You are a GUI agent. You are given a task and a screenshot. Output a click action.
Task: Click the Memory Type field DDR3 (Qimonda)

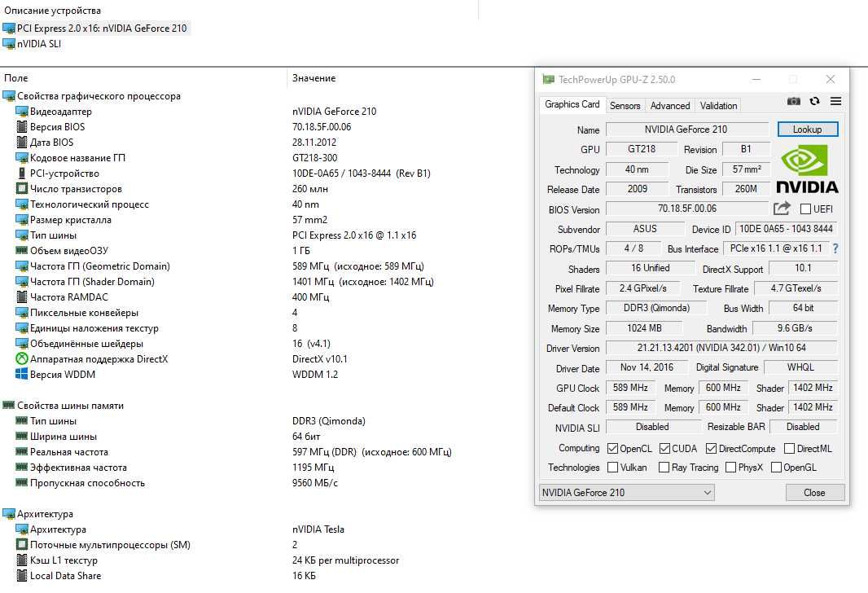point(656,308)
